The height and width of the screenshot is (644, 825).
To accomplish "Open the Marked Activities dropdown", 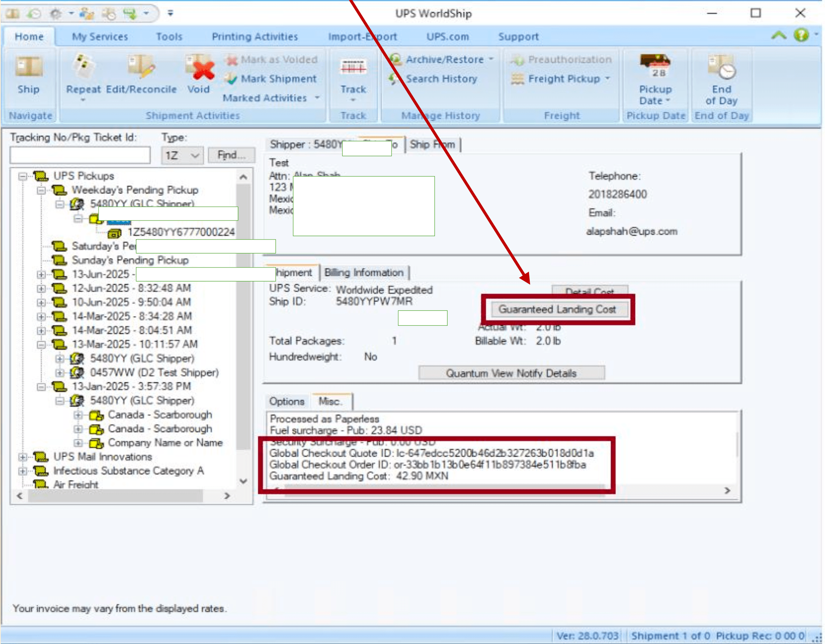I will pyautogui.click(x=271, y=98).
